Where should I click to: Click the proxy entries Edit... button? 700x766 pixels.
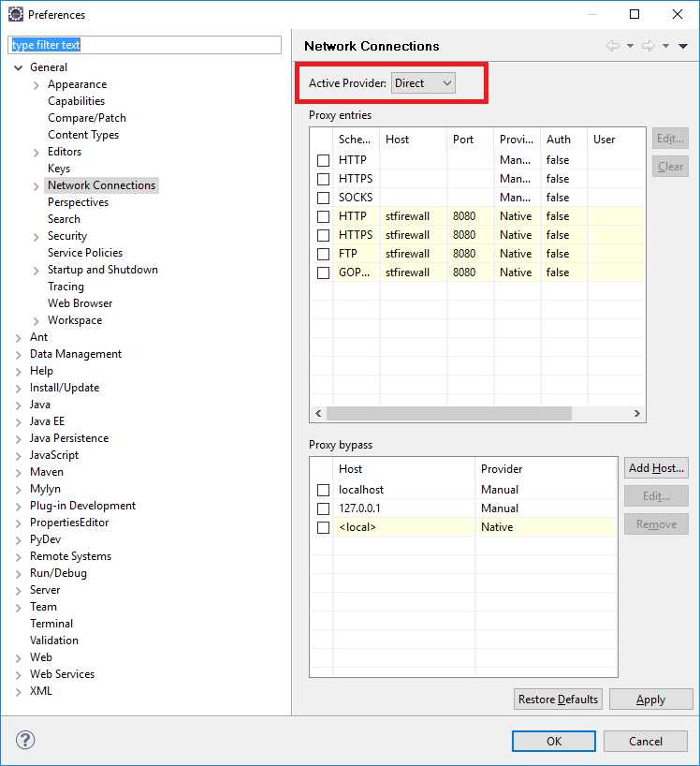click(x=670, y=139)
